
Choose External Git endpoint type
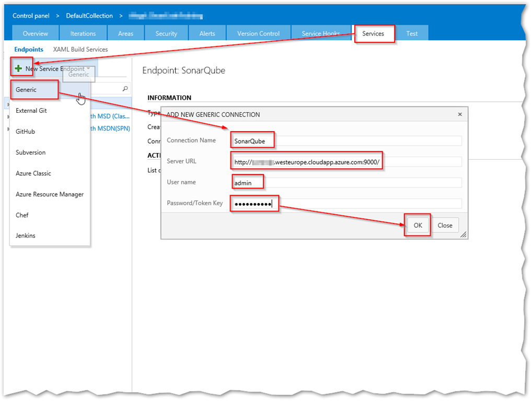(x=31, y=111)
